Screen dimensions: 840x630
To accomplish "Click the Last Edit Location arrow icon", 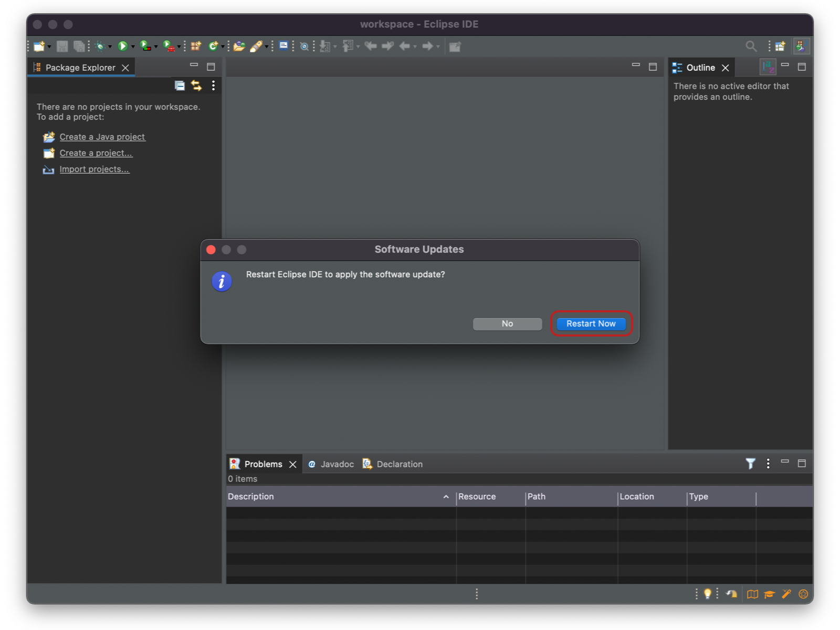I will click(371, 46).
